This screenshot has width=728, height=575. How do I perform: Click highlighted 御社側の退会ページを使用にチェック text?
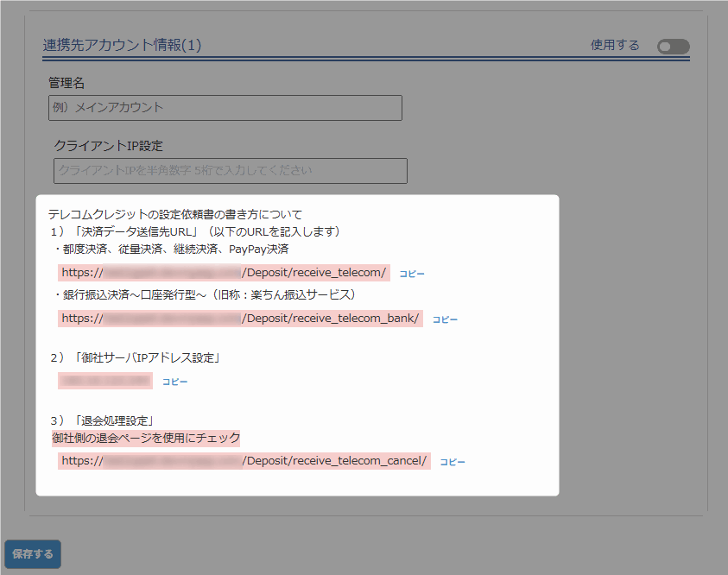point(145,439)
